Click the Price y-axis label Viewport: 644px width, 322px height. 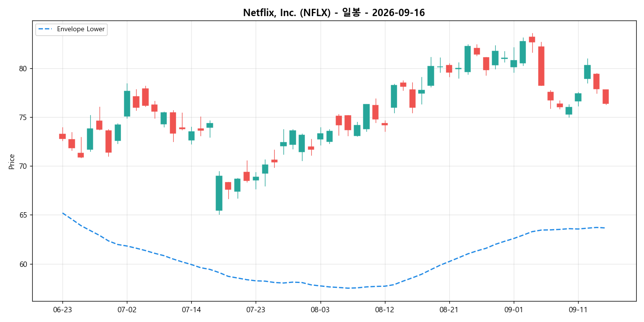(x=12, y=161)
